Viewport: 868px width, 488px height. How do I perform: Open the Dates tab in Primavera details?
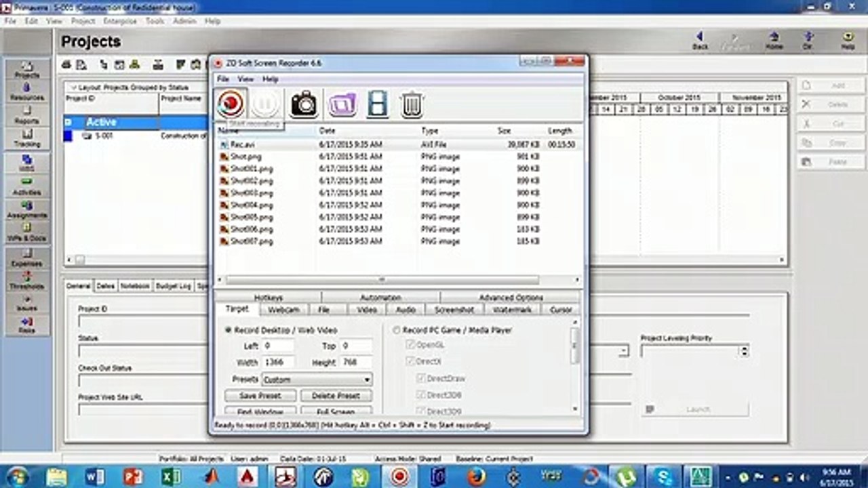pyautogui.click(x=105, y=286)
